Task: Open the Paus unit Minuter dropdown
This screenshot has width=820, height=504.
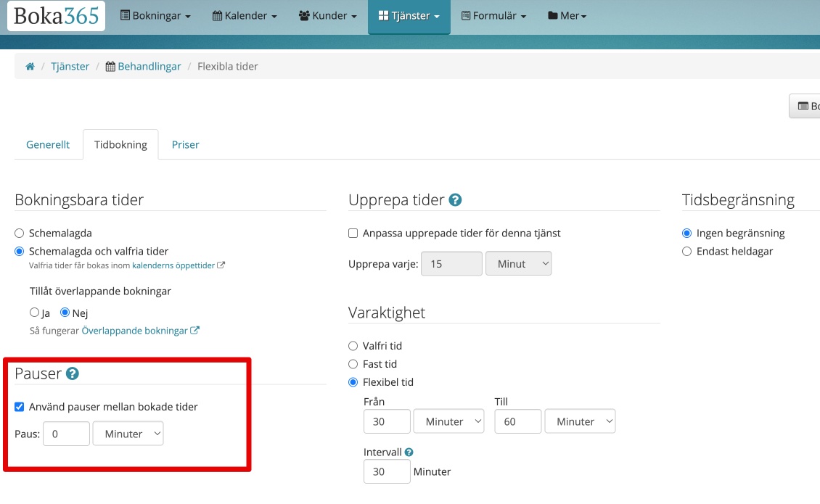Action: [x=128, y=434]
